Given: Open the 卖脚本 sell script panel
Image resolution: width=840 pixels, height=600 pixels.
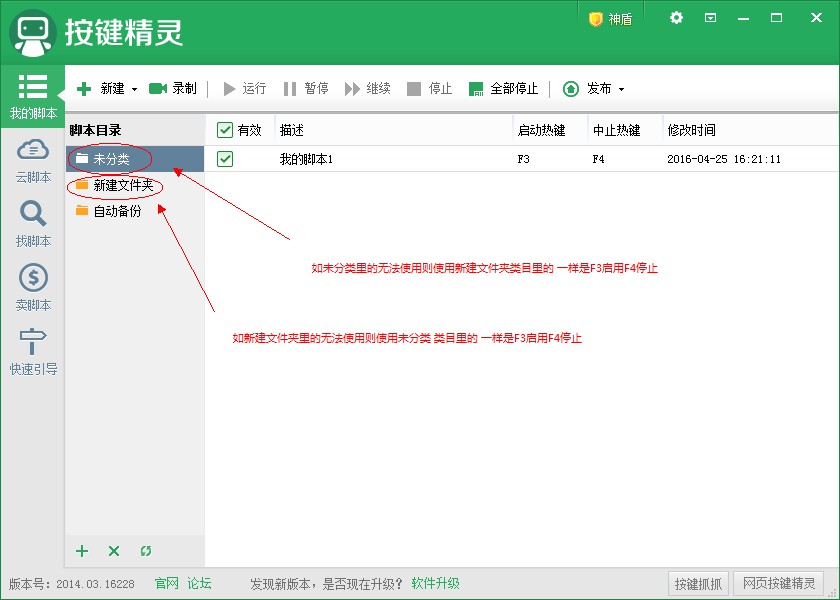Looking at the screenshot, I should pos(33,288).
